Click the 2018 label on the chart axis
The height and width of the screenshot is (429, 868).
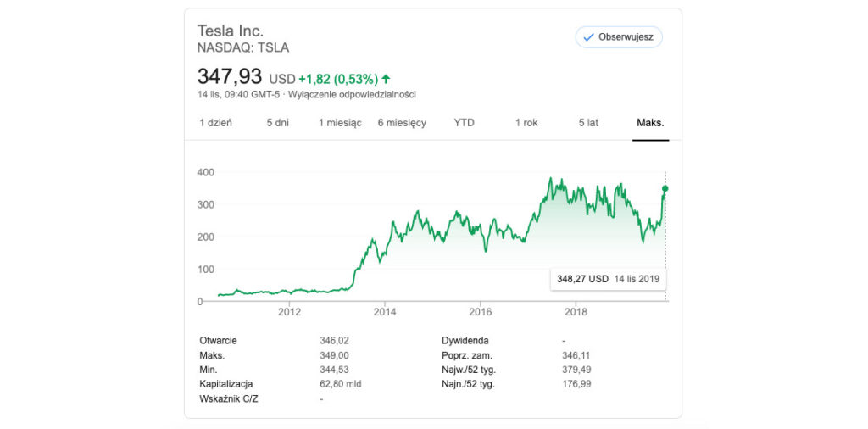pos(576,312)
